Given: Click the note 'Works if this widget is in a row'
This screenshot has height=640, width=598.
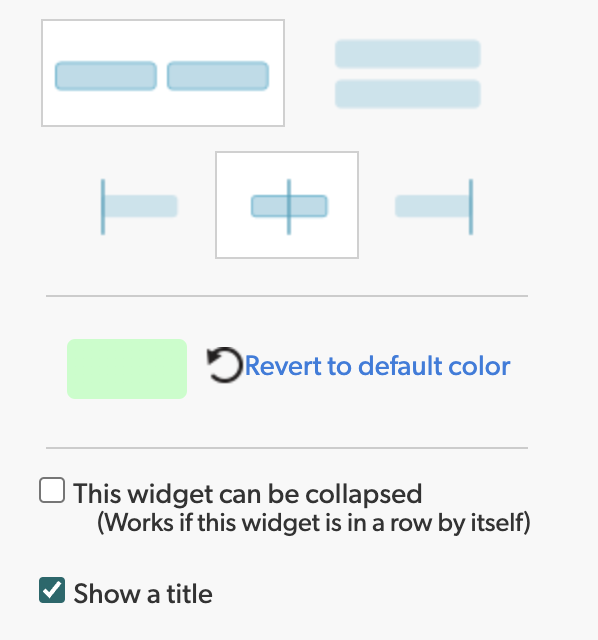Looking at the screenshot, I should [x=313, y=522].
